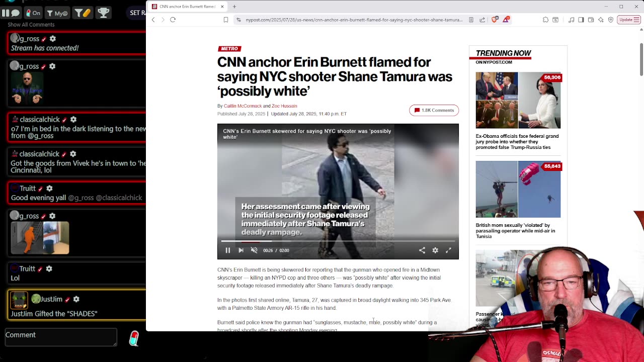
Task: Open gear on classicalchick 'o7 I'm in bed' message
Action: coord(73,119)
